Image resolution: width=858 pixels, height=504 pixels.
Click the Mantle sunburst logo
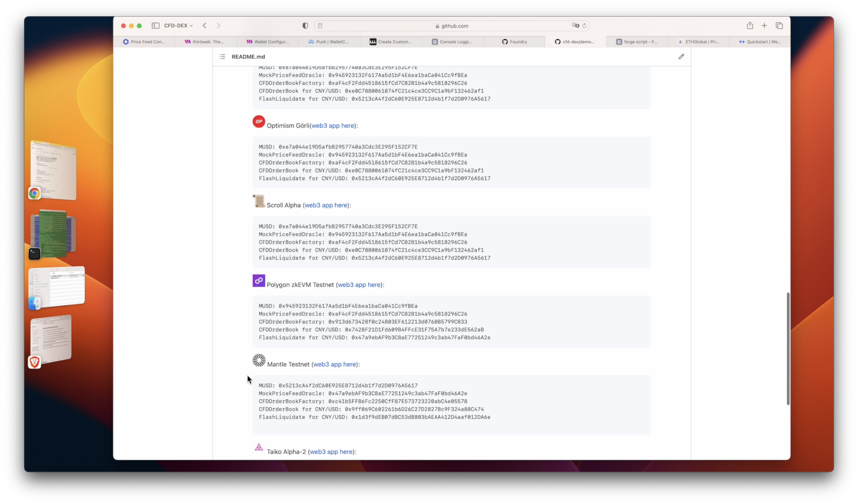coord(259,360)
